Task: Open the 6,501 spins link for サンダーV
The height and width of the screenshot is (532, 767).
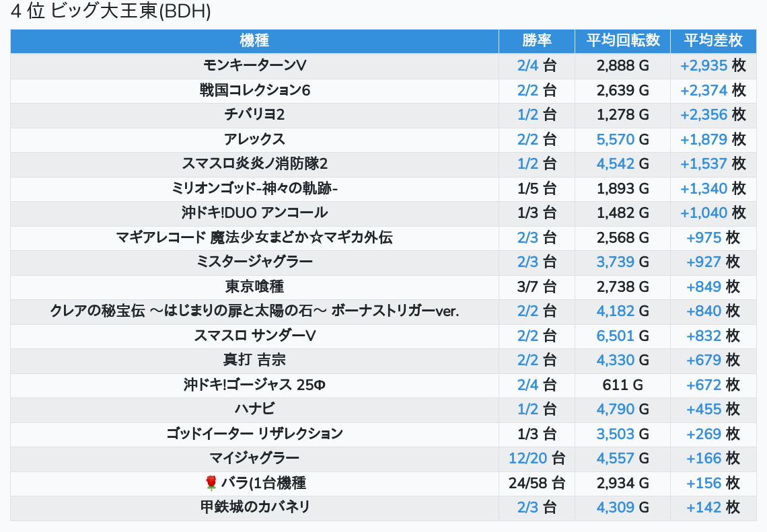Action: click(616, 336)
